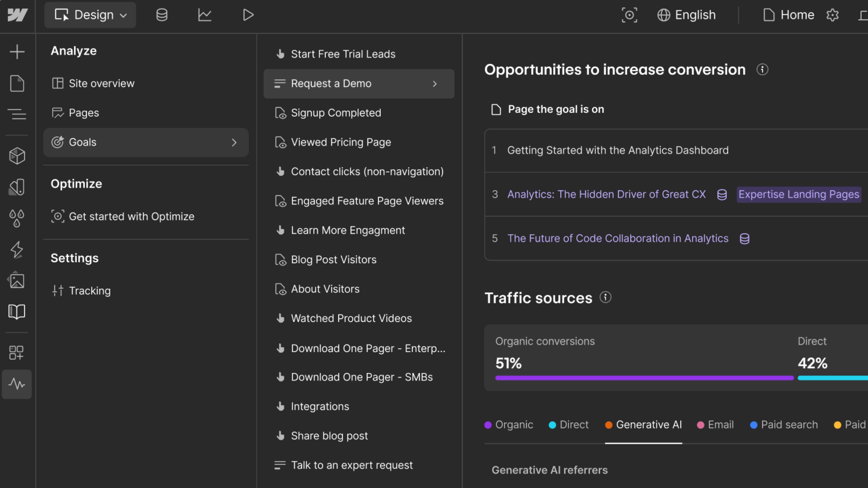The width and height of the screenshot is (868, 488).
Task: Switch to the Generative AI traffic tab
Action: point(644,425)
